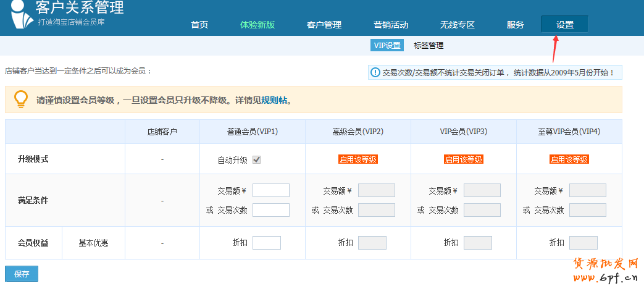This screenshot has height=291, width=644.
Task: Enable the 高级会员(VIP2) level with 启用该等级
Action: point(358,159)
